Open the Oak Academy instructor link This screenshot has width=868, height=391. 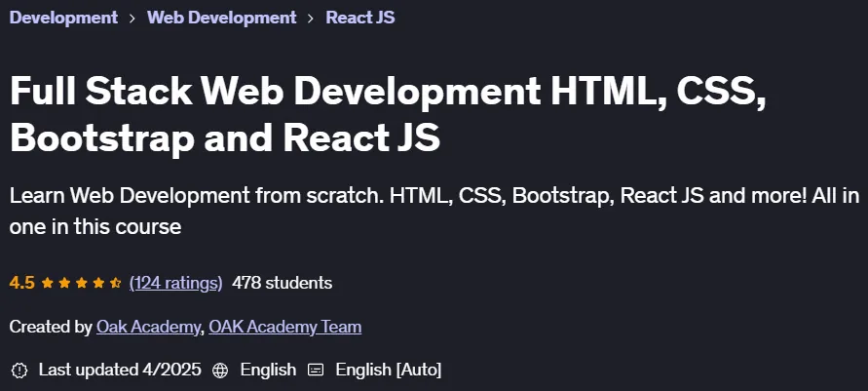click(x=148, y=327)
